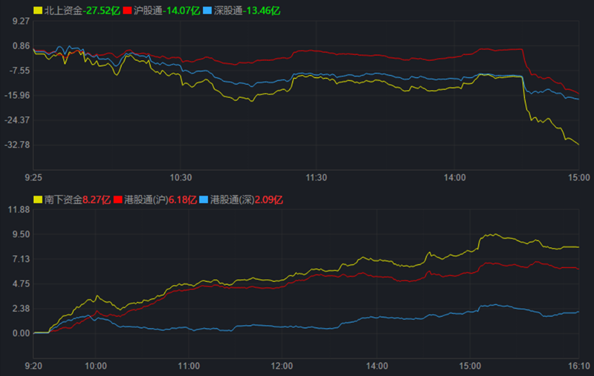Click the 14:00 marker on upper chart axis
The image size is (594, 376).
(455, 178)
